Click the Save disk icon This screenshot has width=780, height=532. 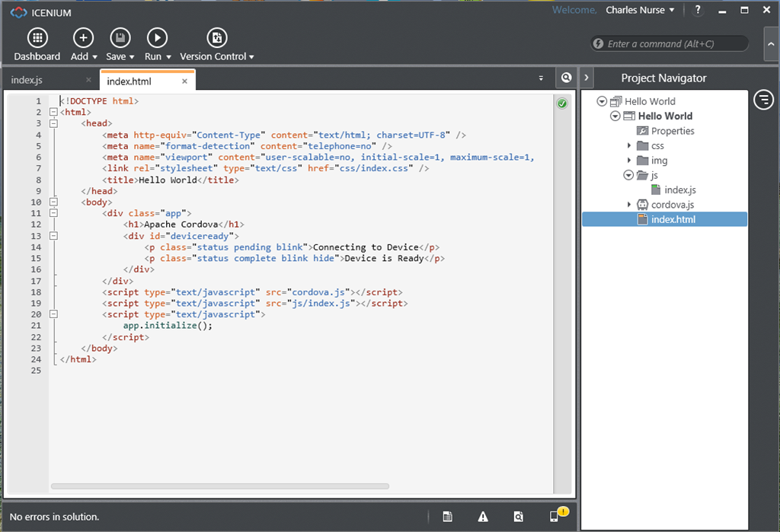[120, 38]
